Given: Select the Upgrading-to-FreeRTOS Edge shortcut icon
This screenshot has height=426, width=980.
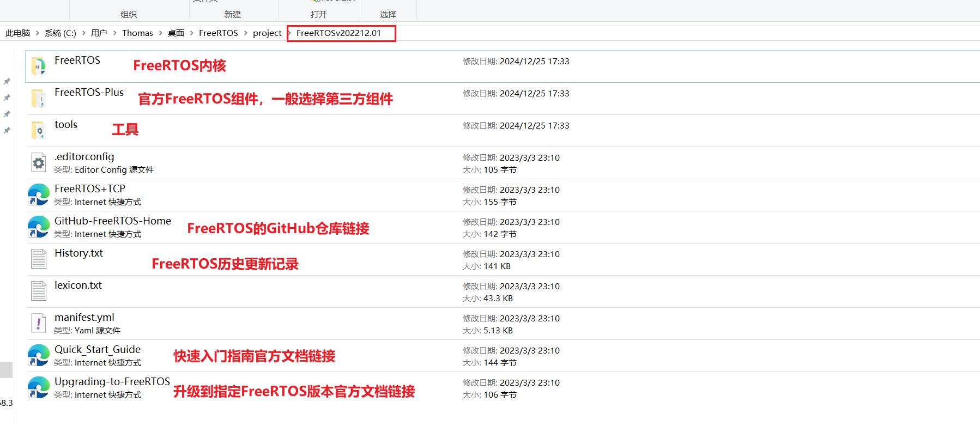Looking at the screenshot, I should tap(38, 388).
